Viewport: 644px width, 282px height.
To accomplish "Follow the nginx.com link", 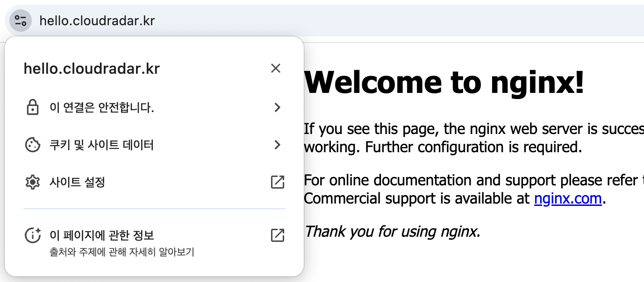I will 568,199.
